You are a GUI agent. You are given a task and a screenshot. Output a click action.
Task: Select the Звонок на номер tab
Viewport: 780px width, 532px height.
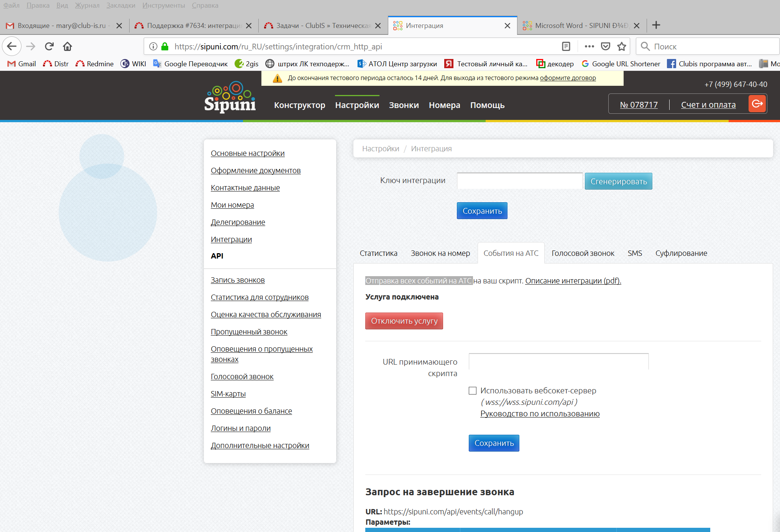click(440, 253)
